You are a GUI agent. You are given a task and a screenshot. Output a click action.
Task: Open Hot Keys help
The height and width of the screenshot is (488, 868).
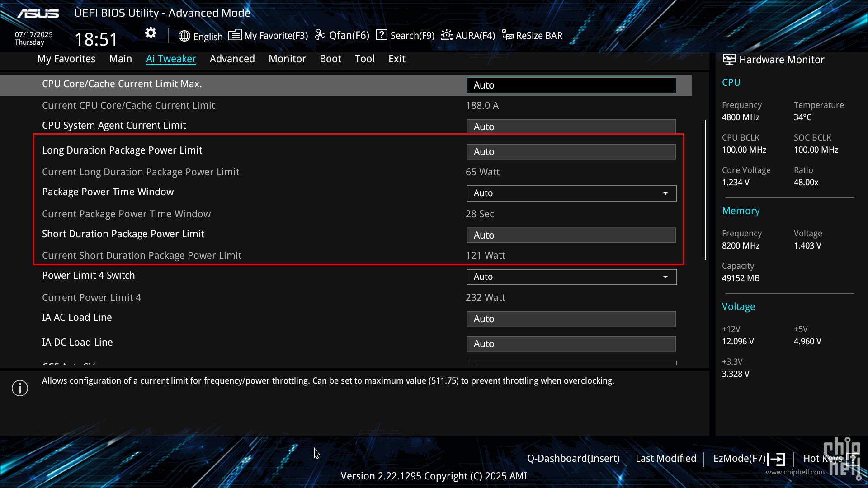click(823, 459)
